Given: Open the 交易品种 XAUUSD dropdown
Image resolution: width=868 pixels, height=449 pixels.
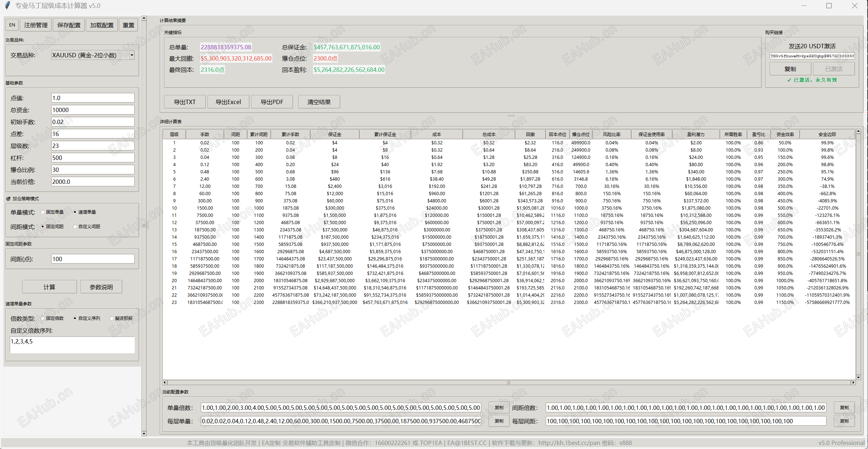Looking at the screenshot, I should pos(132,55).
